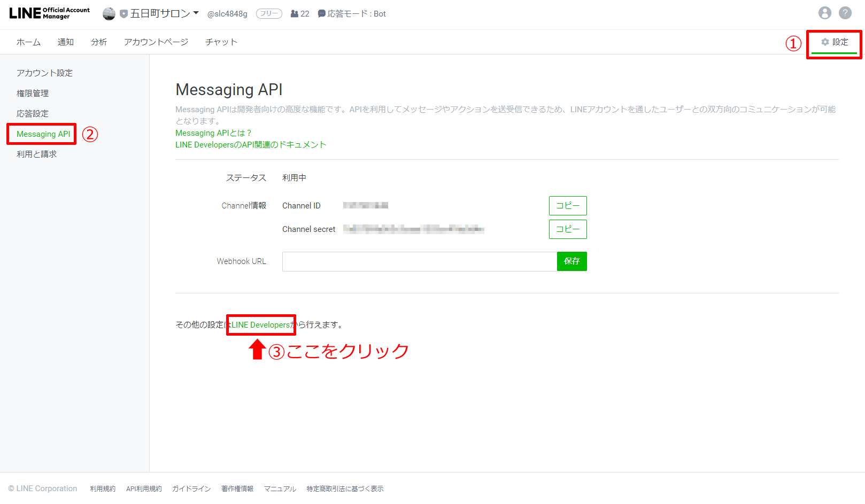The image size is (865, 504).
Task: Click the 応答モード: Bot chat icon
Action: [x=322, y=14]
